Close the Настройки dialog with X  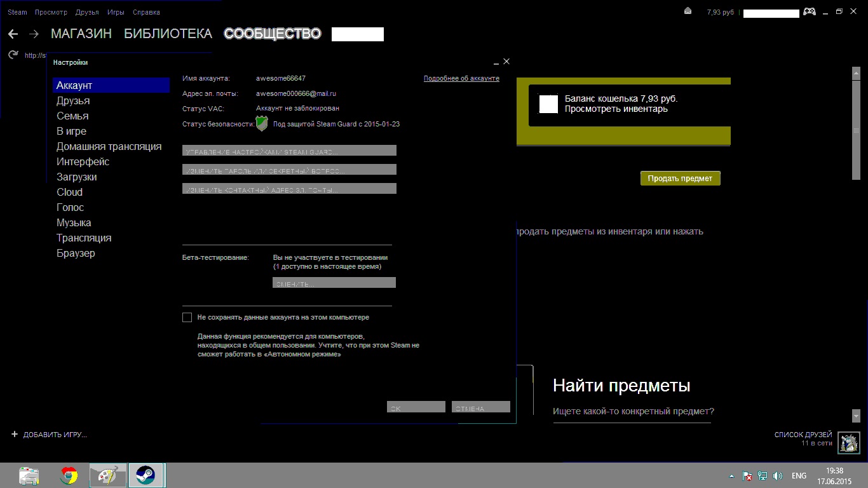click(x=506, y=62)
